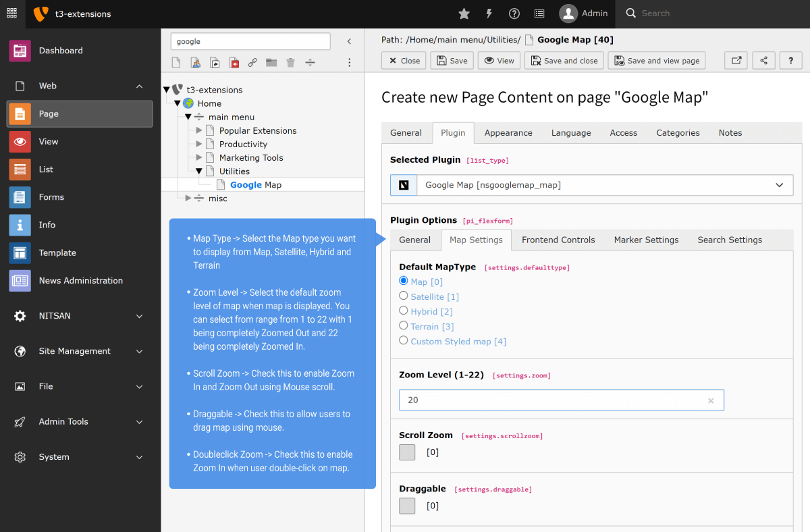
Task: Open bookmarks star icon
Action: (x=464, y=14)
